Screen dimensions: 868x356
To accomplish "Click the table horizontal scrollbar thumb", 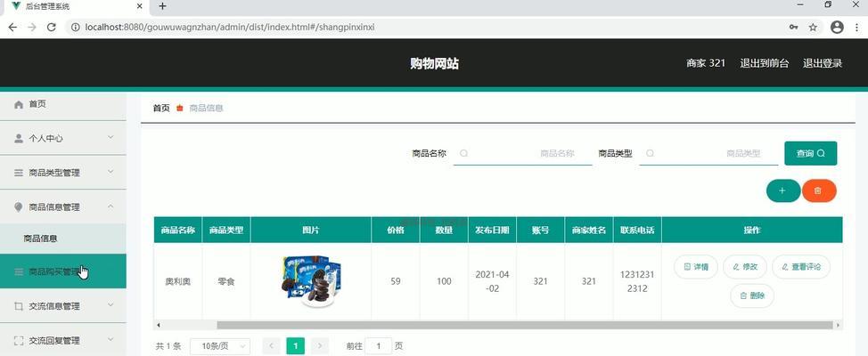I will click(525, 325).
